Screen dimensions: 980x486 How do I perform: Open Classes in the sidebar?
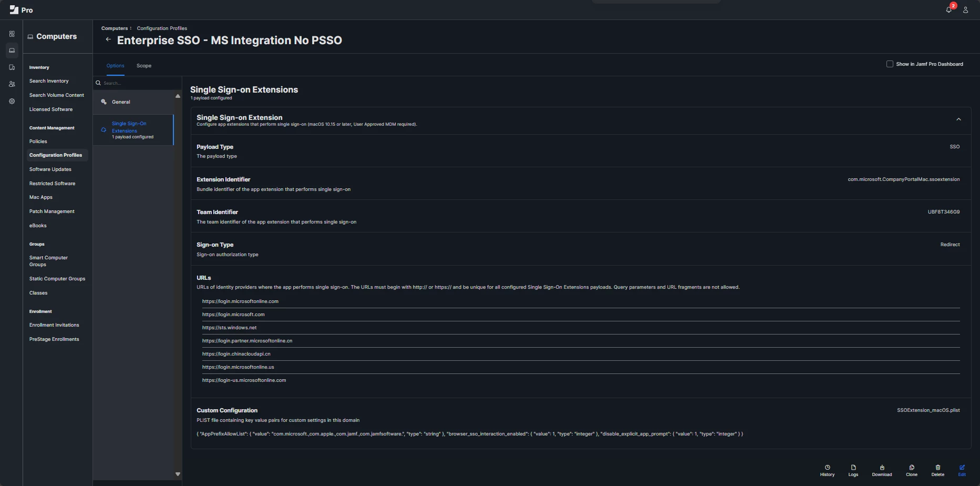pyautogui.click(x=38, y=293)
